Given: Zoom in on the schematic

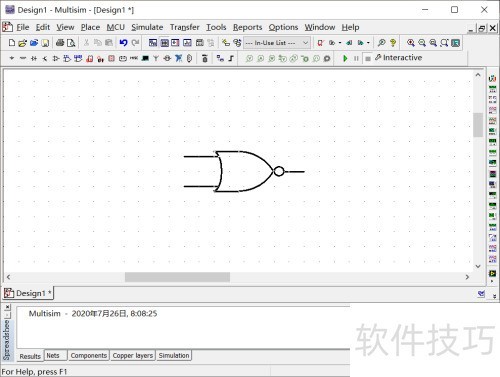Looking at the screenshot, I should click(411, 43).
